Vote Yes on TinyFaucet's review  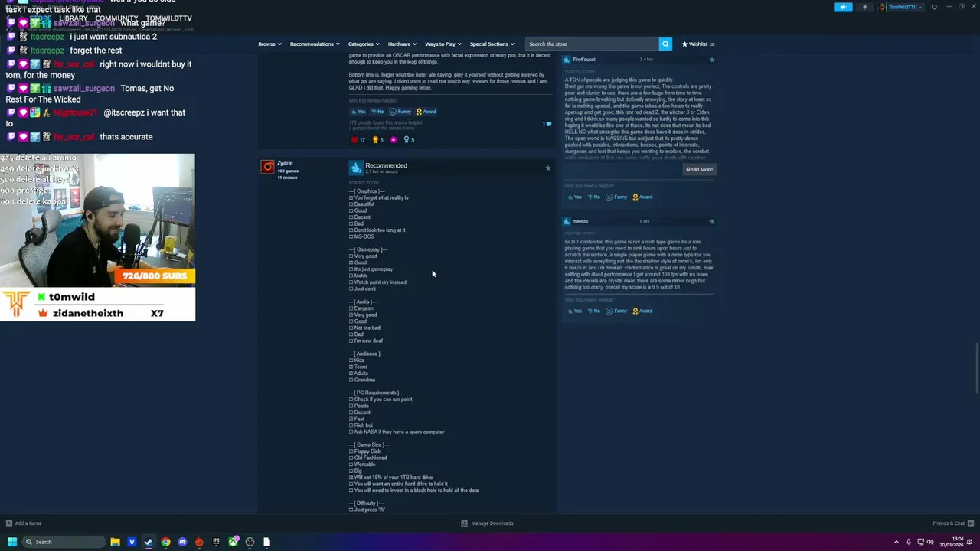tap(574, 197)
